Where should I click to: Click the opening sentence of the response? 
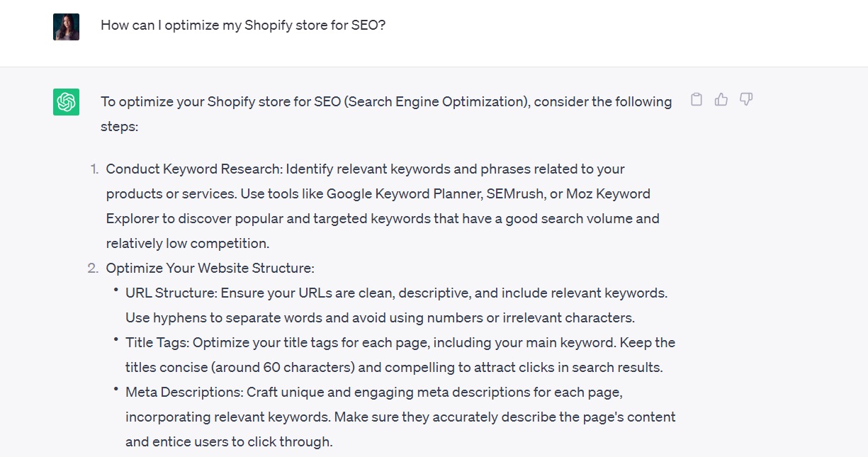[x=385, y=101]
